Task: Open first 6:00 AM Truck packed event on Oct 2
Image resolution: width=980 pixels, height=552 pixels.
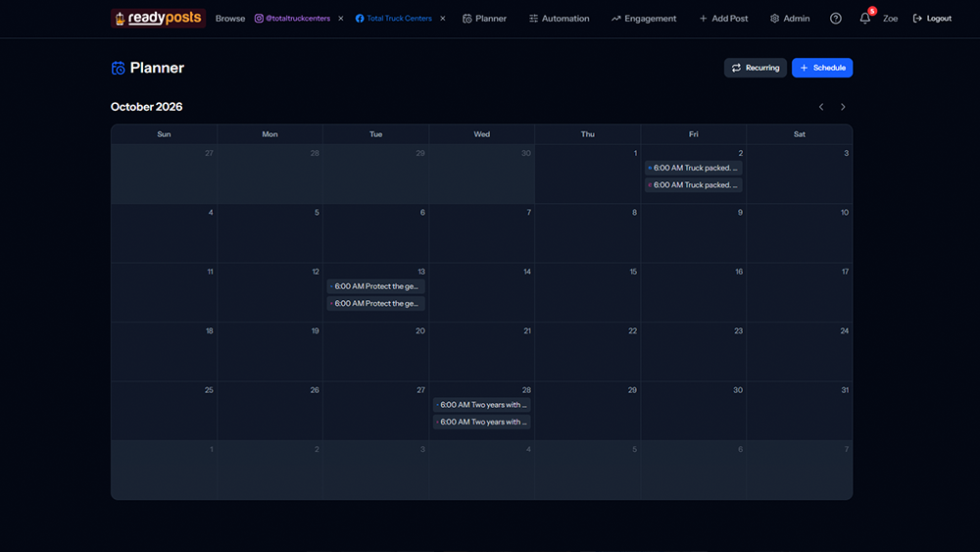Action: (x=693, y=168)
